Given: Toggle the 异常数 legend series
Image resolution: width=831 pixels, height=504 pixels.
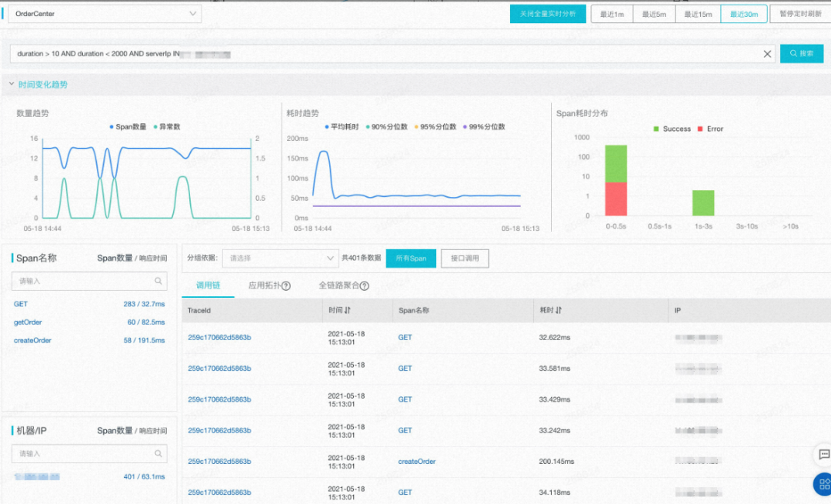Looking at the screenshot, I should pos(167,127).
